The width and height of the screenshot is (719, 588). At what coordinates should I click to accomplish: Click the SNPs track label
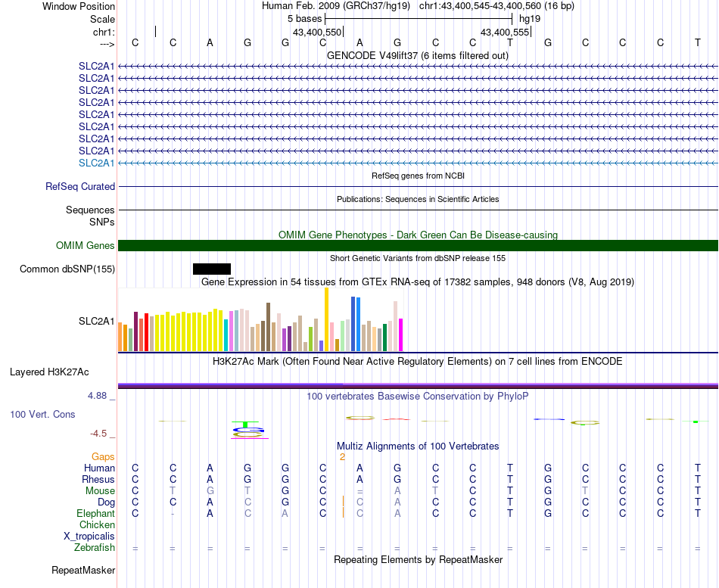click(x=102, y=222)
